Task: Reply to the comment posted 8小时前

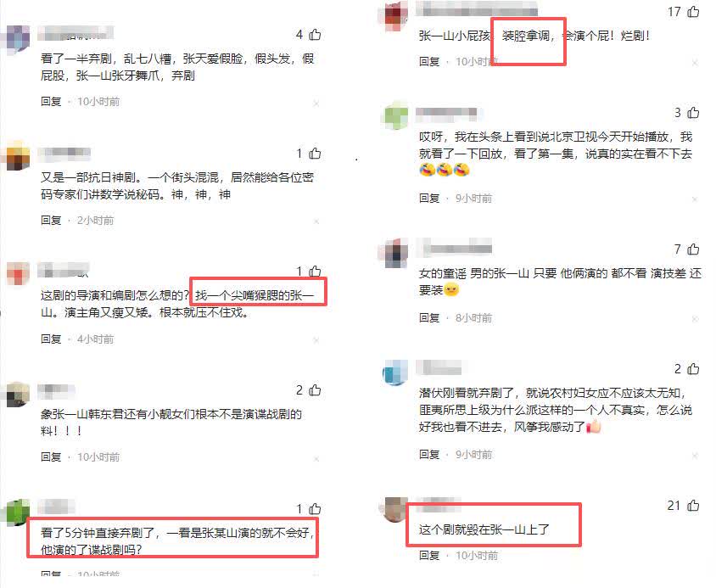Action: click(428, 317)
